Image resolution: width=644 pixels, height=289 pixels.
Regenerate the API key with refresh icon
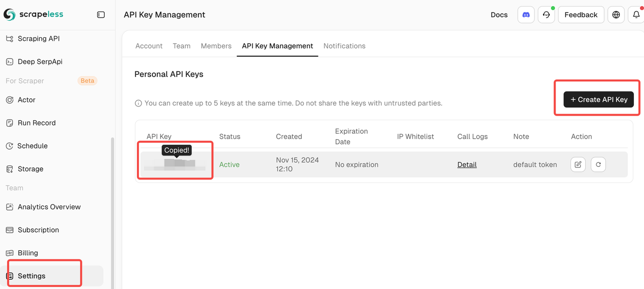598,164
